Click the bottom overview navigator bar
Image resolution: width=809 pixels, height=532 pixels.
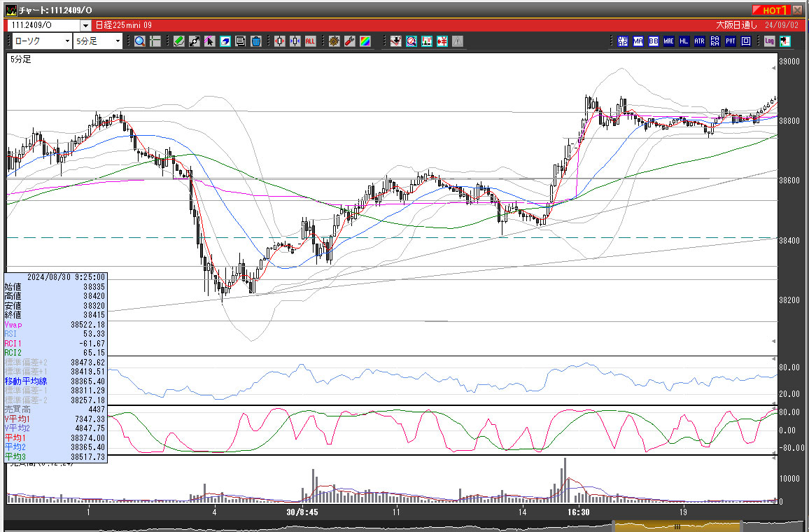404,526
